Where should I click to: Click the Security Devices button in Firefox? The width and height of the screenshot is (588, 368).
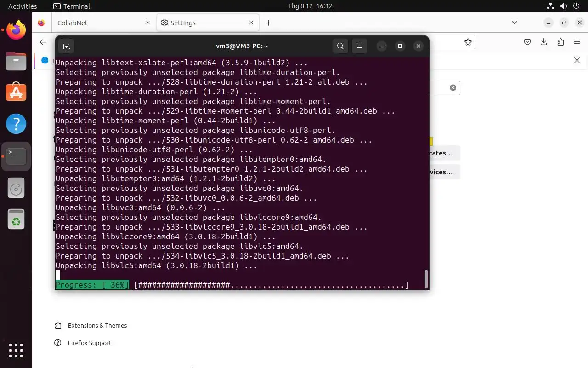click(444, 172)
